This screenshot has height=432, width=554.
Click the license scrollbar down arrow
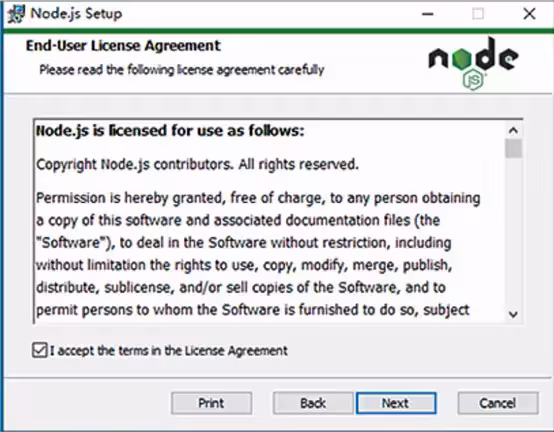(x=513, y=314)
